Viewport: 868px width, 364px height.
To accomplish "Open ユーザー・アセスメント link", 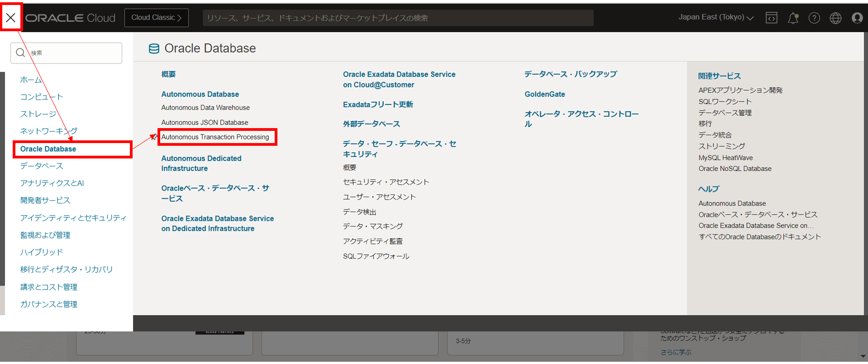I will coord(379,197).
